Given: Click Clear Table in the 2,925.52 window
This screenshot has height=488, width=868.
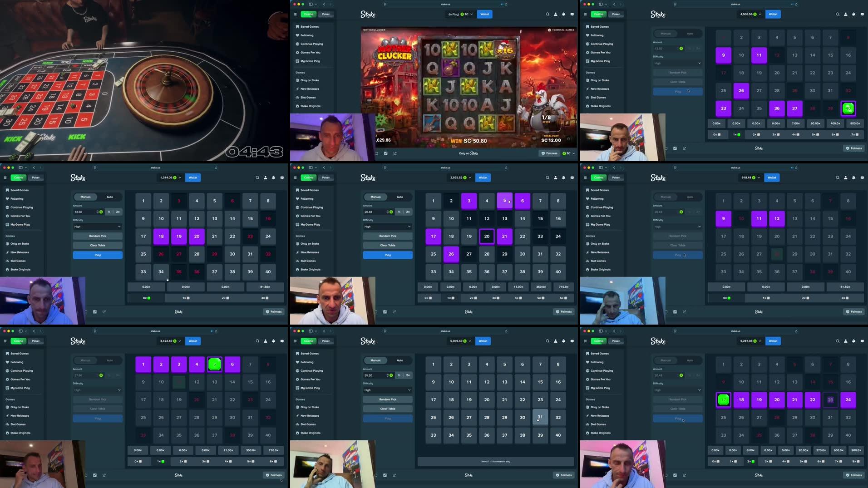Looking at the screenshot, I should tap(388, 245).
